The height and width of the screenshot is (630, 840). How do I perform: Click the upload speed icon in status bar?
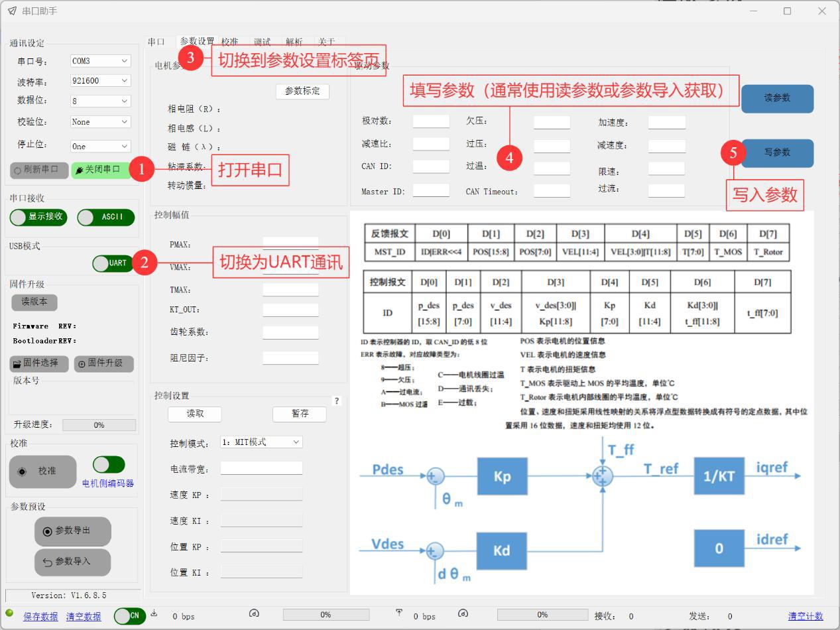point(399,613)
